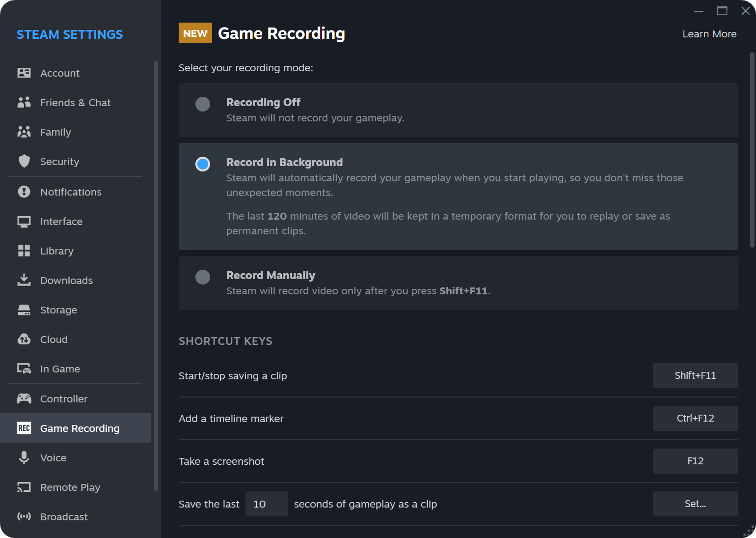Click the Voice microphone icon
Viewport: 756px width, 538px height.
pyautogui.click(x=24, y=457)
